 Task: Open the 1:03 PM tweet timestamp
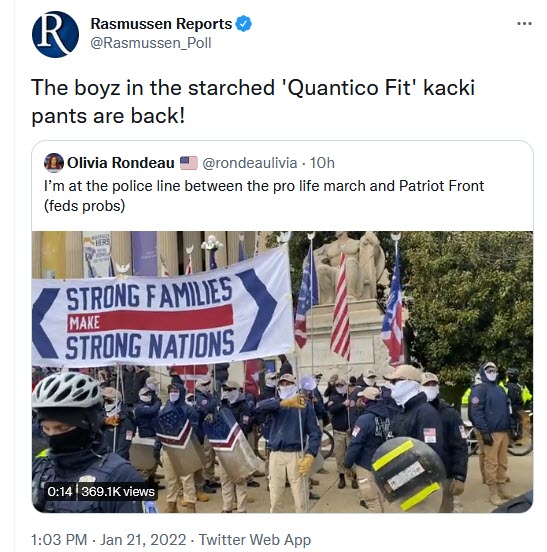(x=59, y=539)
